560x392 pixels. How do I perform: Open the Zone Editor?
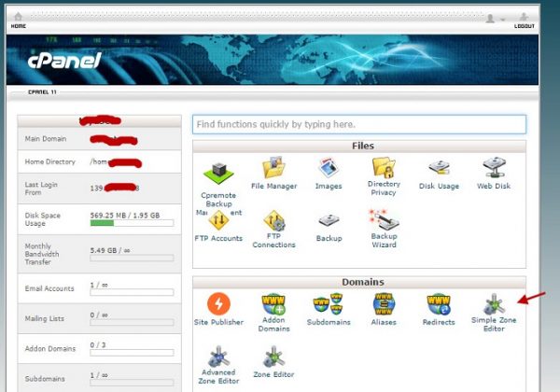tap(273, 357)
